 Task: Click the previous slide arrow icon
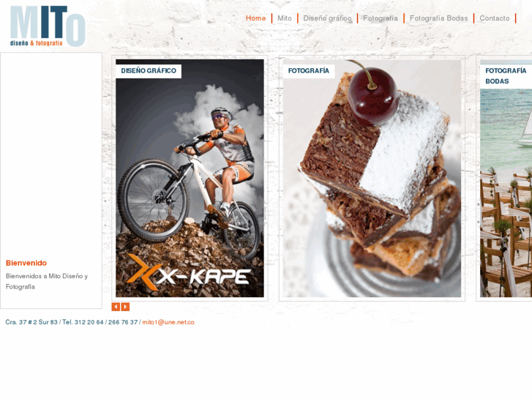pyautogui.click(x=116, y=307)
